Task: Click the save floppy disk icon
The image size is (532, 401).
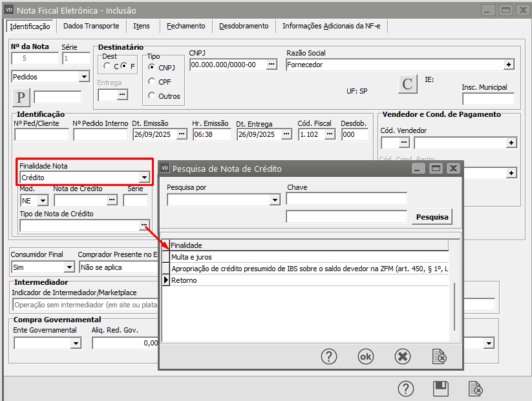Action: (441, 389)
